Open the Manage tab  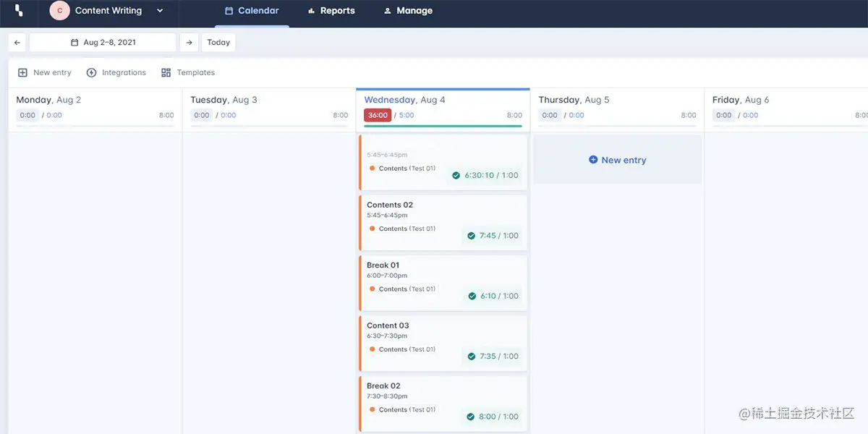pos(408,11)
